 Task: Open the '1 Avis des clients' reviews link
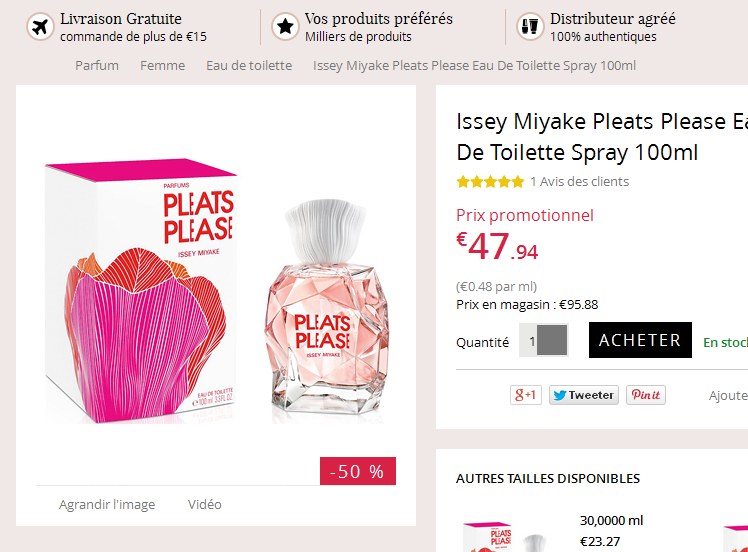coord(579,182)
